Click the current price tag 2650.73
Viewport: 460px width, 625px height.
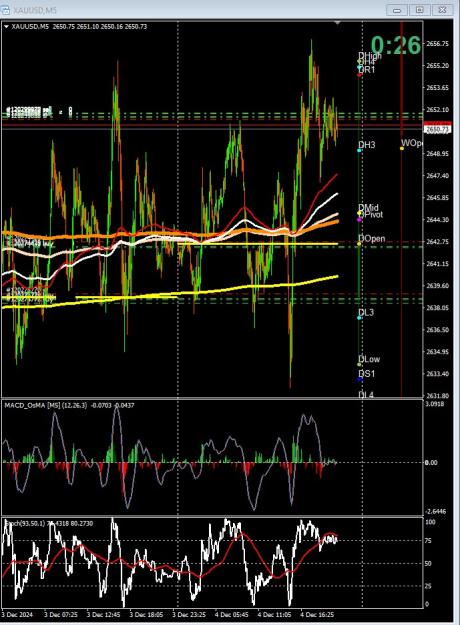437,130
